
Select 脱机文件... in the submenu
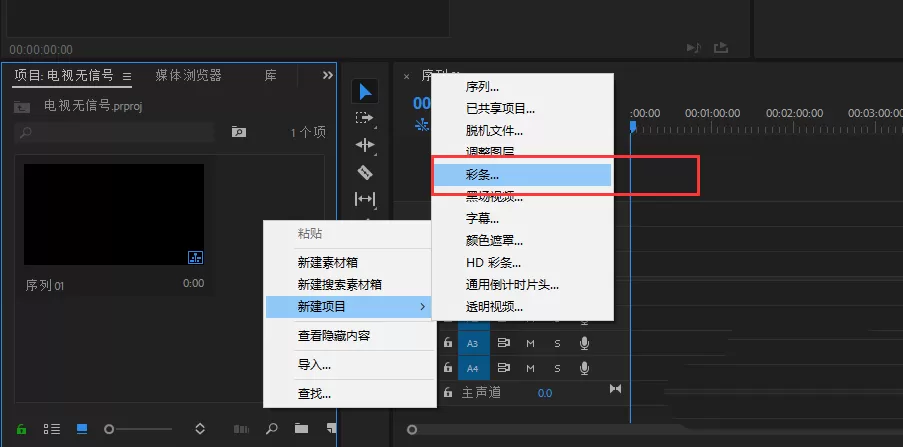point(522,131)
